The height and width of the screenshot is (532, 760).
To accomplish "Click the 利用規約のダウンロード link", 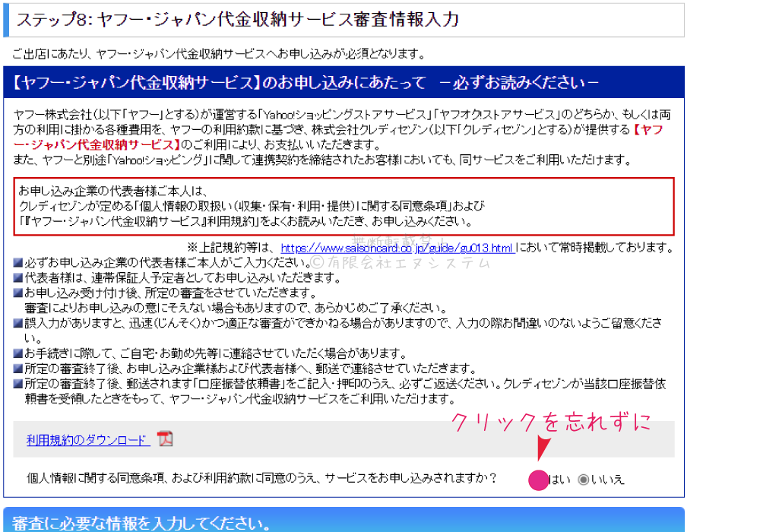I will (87, 440).
